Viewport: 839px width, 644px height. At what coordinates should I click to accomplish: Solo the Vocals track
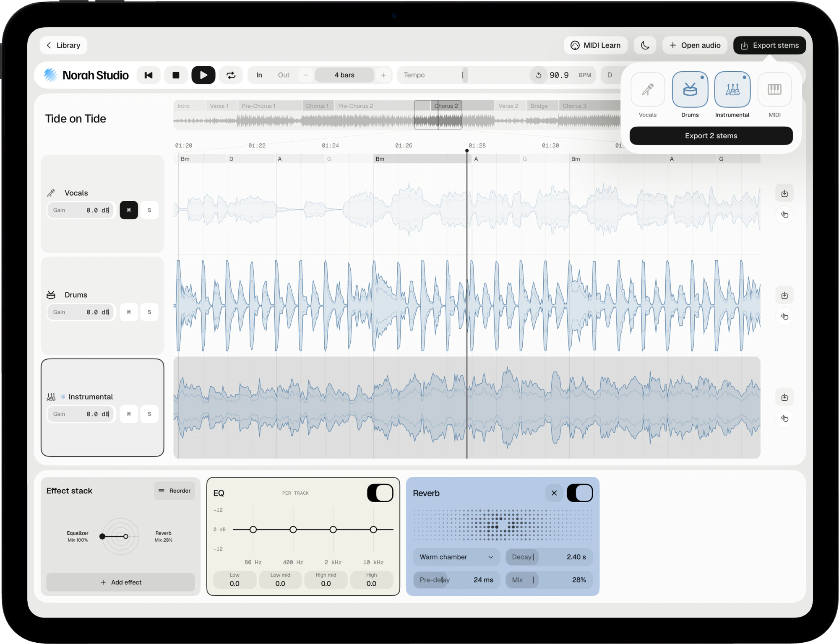[x=149, y=210]
